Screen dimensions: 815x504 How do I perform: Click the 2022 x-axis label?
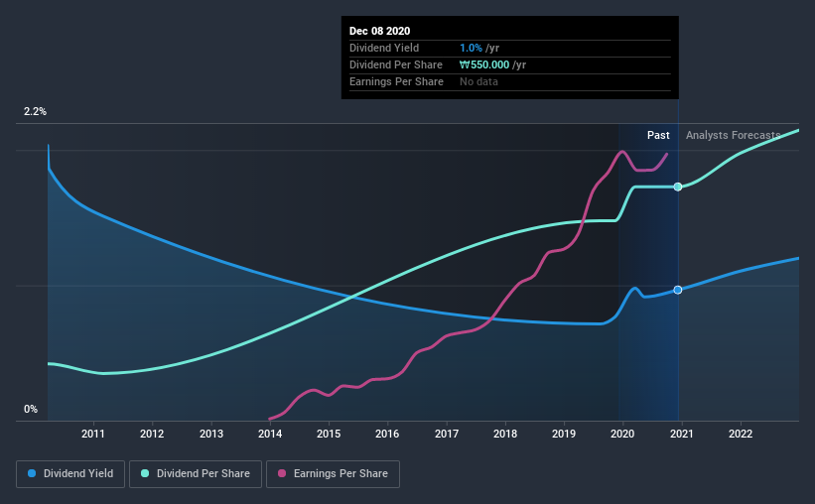(741, 434)
